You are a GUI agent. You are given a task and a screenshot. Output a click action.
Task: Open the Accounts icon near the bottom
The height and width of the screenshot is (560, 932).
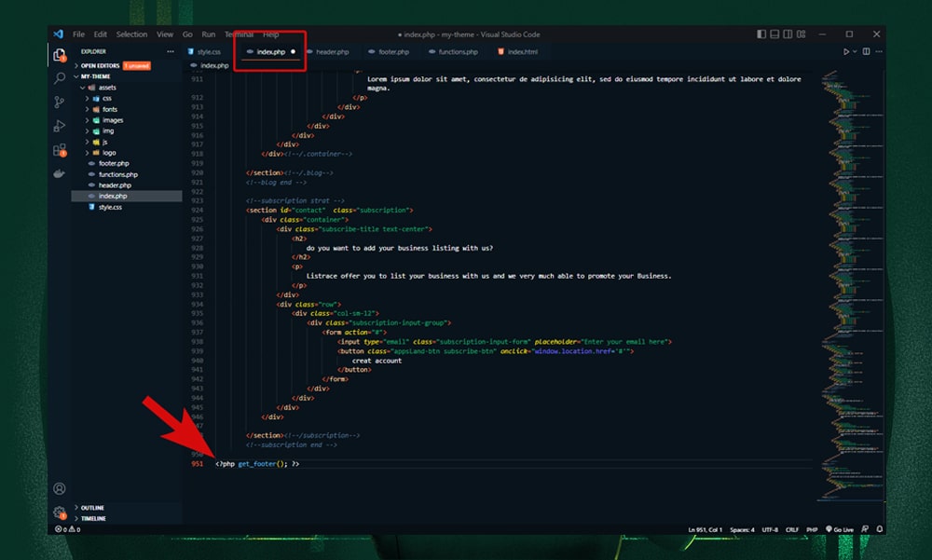click(x=59, y=487)
